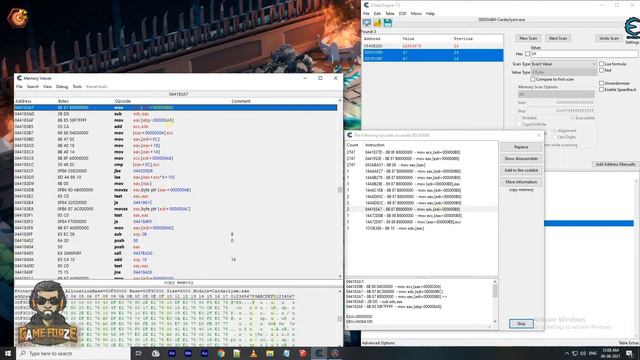Click Table Extras in Cheat Engine
The width and height of the screenshot is (640, 360).
point(629,343)
